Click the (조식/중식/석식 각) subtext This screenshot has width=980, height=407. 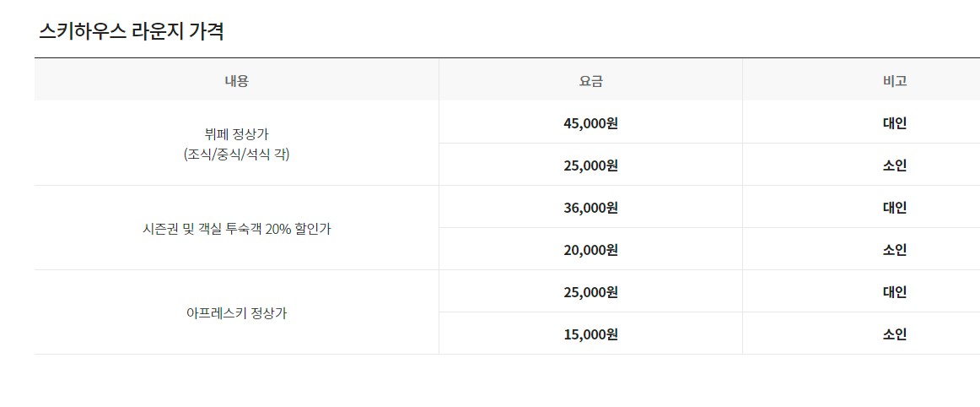tap(236, 155)
